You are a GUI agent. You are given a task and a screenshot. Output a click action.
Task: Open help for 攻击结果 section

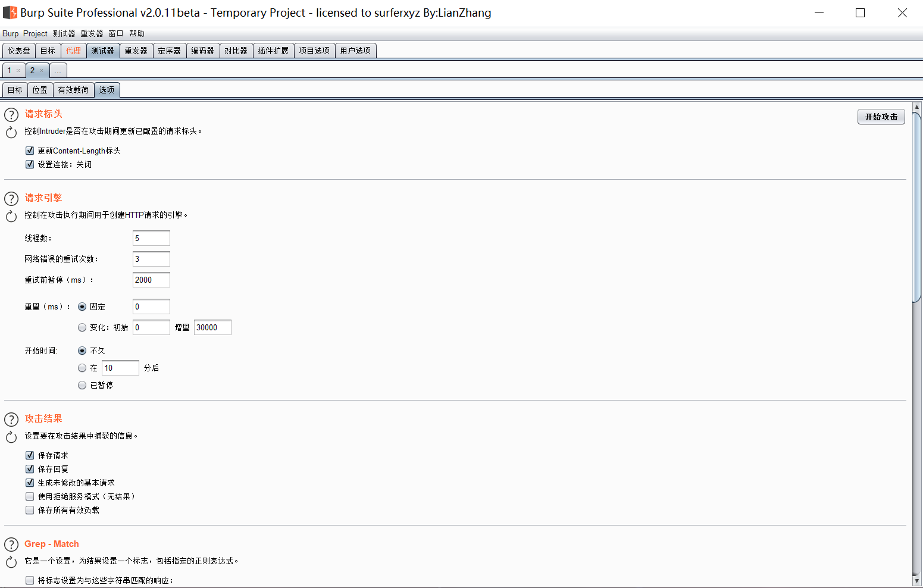(11, 419)
